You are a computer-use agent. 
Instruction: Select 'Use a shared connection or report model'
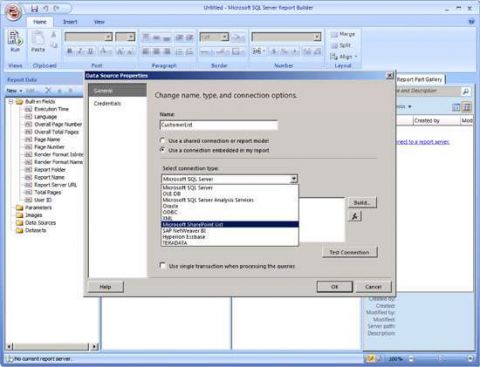pos(163,141)
